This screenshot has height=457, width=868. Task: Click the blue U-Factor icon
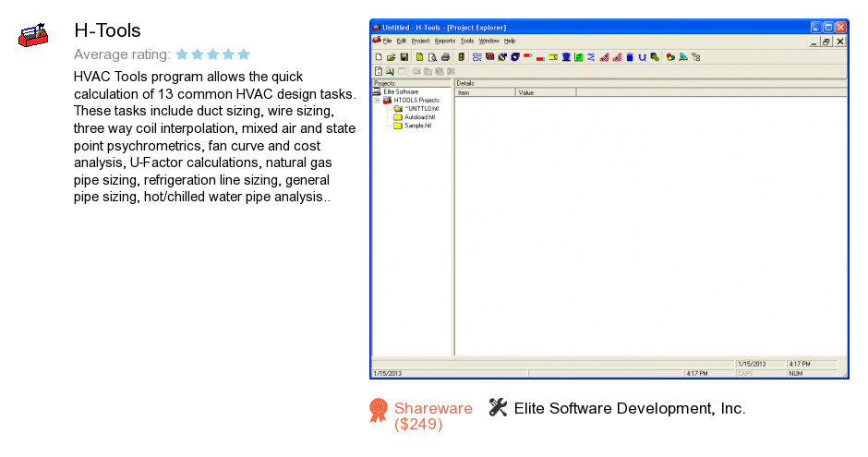tap(642, 57)
